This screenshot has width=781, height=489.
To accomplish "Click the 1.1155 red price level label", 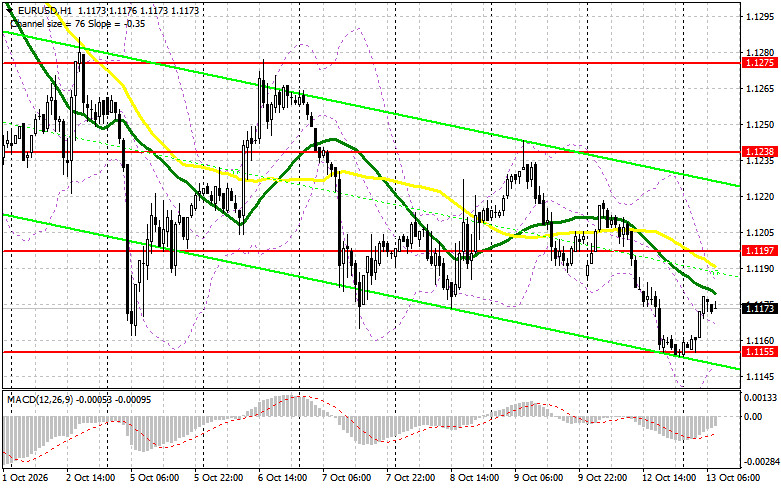I will pyautogui.click(x=760, y=352).
